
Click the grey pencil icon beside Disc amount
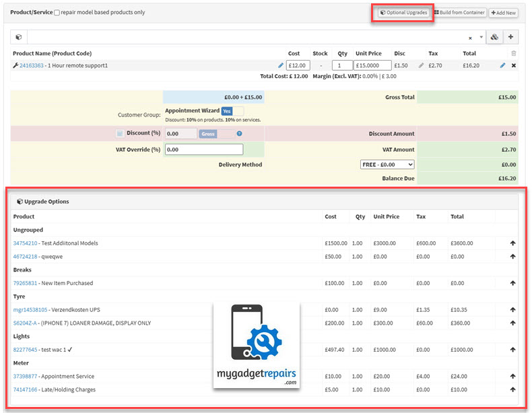pos(422,65)
